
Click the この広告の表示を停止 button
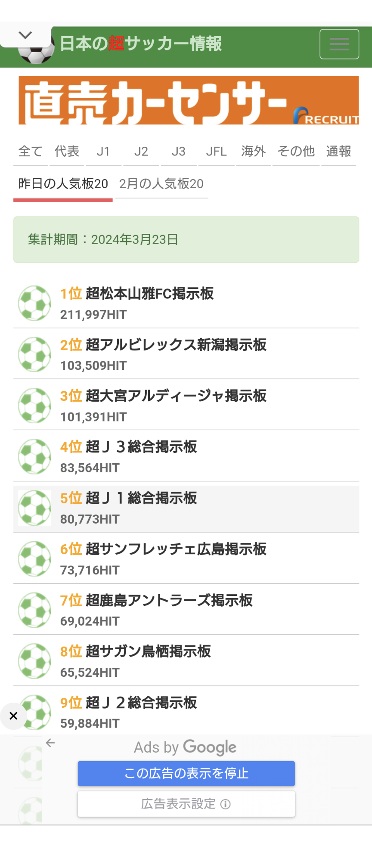[186, 773]
